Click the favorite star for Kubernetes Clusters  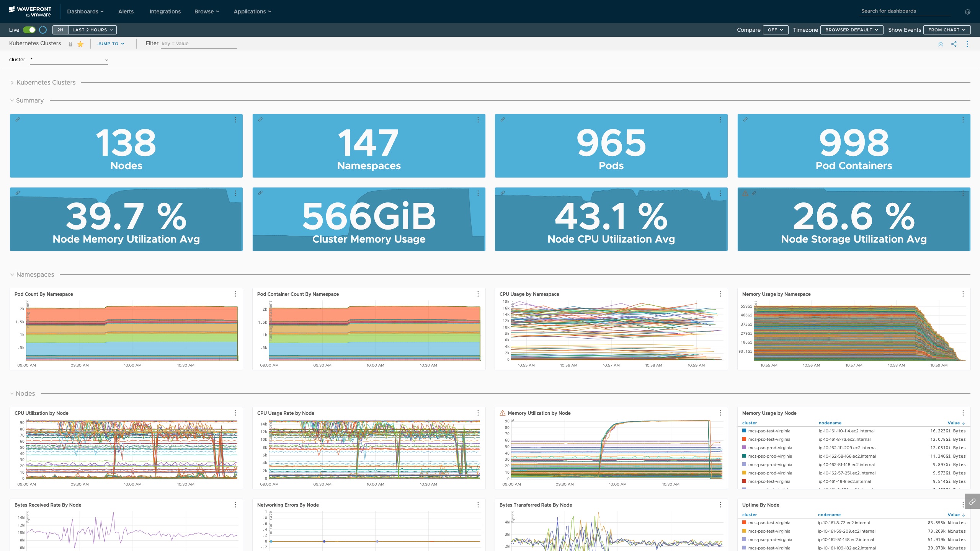tap(80, 44)
